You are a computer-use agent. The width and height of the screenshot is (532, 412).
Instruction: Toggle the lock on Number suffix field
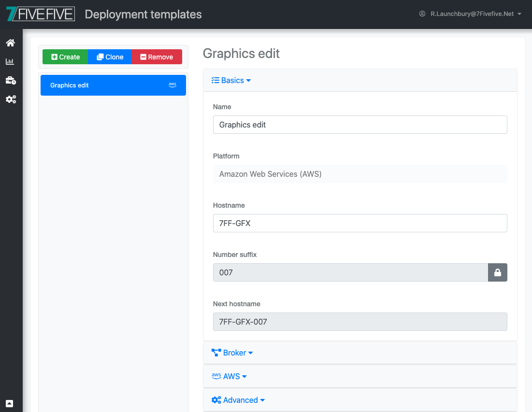pyautogui.click(x=498, y=272)
